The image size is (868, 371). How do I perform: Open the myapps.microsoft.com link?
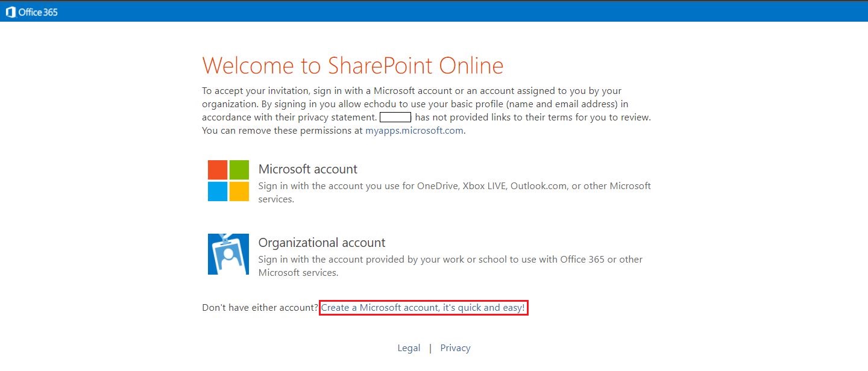[x=415, y=131]
